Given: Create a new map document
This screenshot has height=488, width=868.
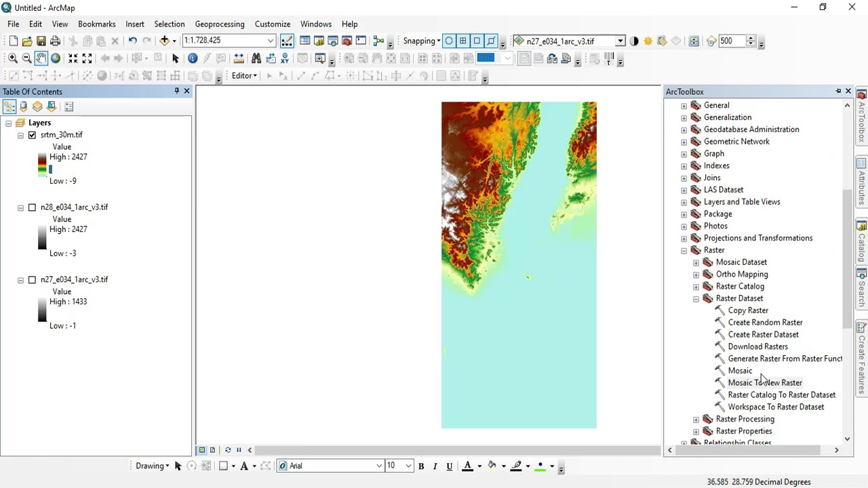Looking at the screenshot, I should pyautogui.click(x=13, y=41).
